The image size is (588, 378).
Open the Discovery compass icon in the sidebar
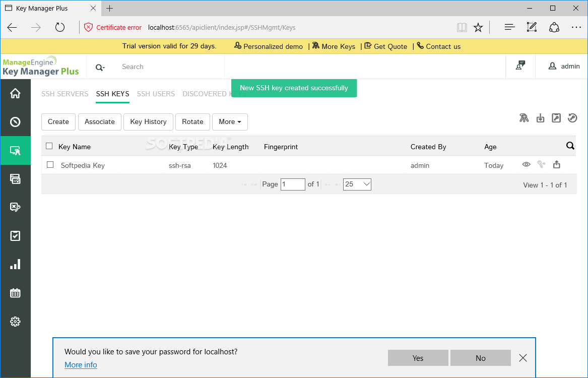click(15, 122)
